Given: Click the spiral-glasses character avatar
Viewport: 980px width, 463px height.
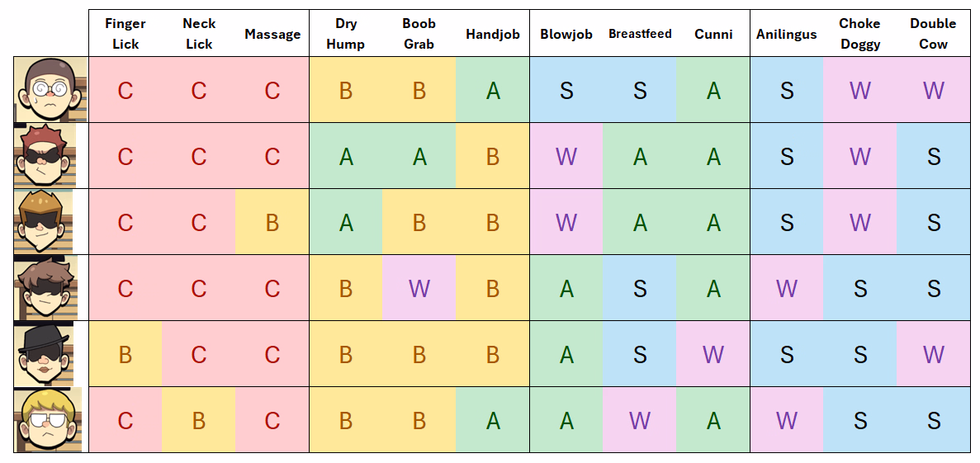Looking at the screenshot, I should 50,89.
